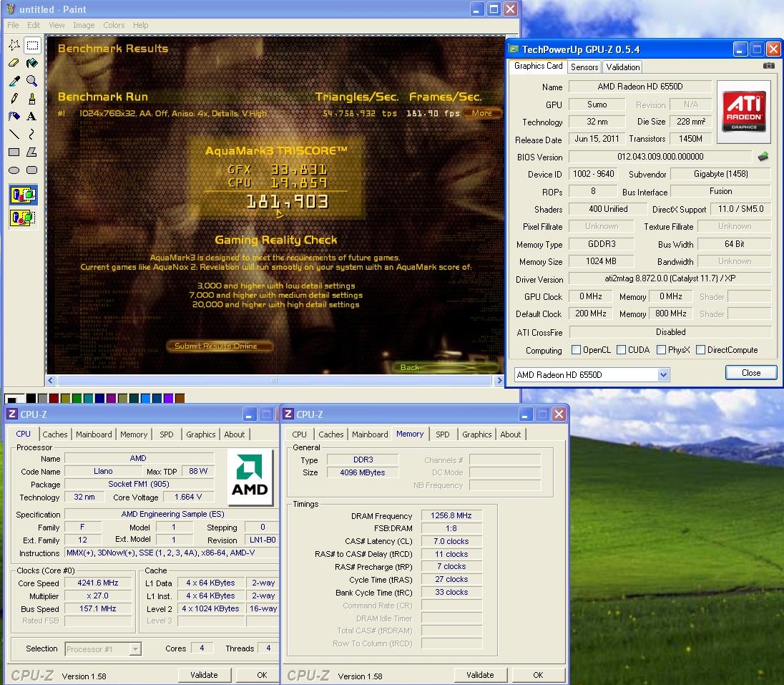This screenshot has width=784, height=685.
Task: Click the Subvendor value Gigabyte (1458)
Action: (720, 174)
